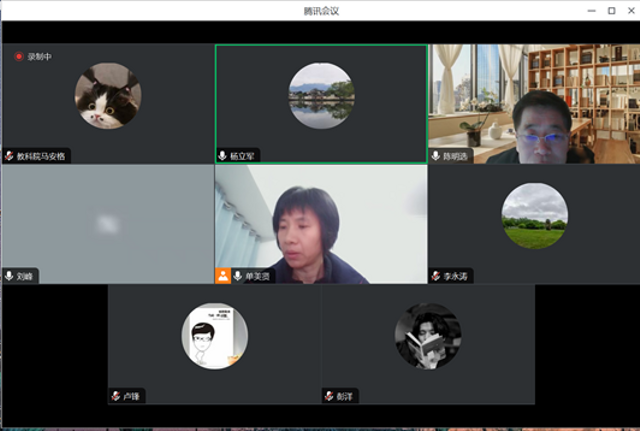Select the cat avatar of 教科院马安格
Viewport: 640px width, 431px height.
point(107,96)
